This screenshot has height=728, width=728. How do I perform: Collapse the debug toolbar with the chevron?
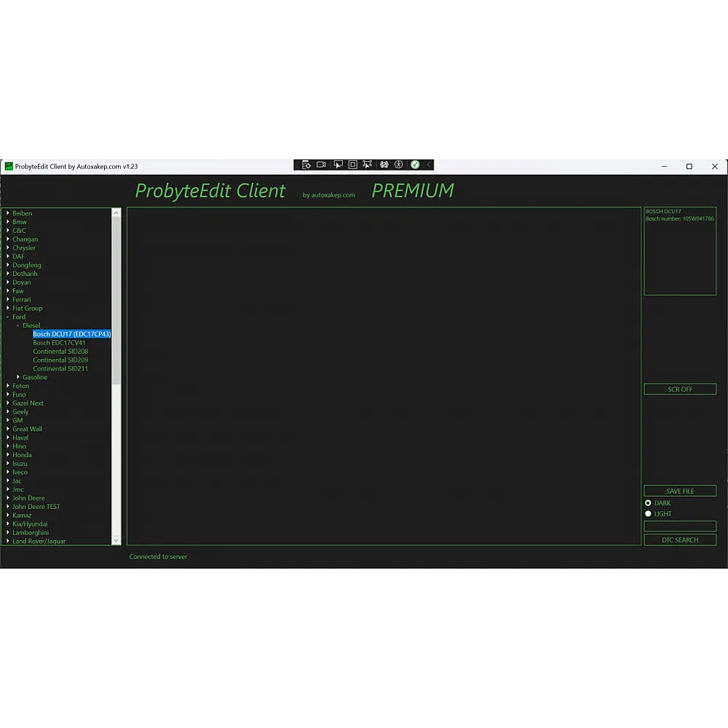click(x=429, y=165)
